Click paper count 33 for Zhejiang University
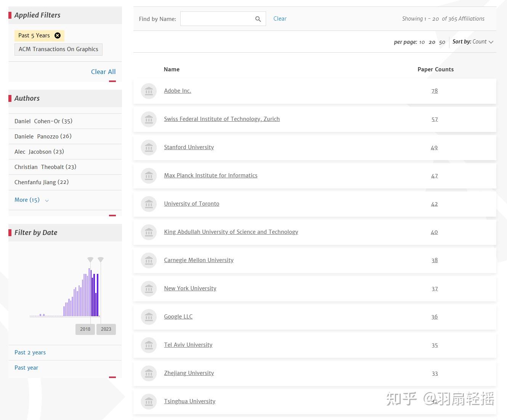Viewport: 507px width, 420px height. coord(435,373)
